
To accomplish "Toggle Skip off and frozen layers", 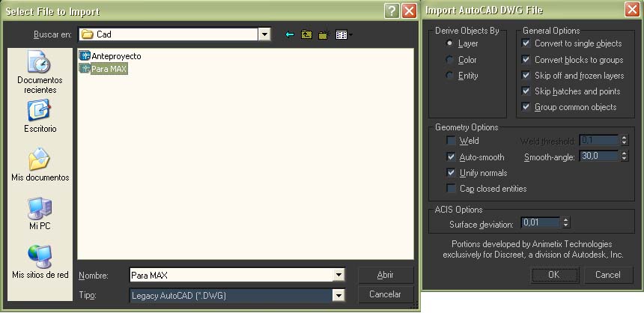I will pos(526,76).
